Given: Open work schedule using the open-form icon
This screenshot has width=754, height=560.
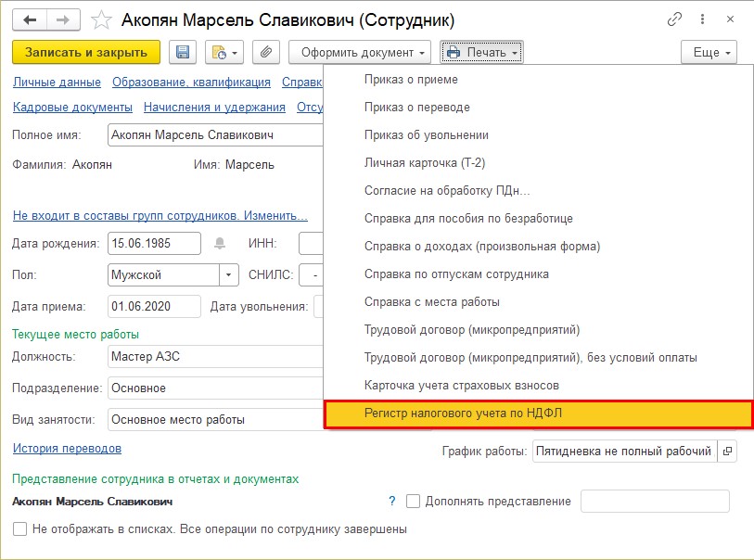Looking at the screenshot, I should point(727,451).
